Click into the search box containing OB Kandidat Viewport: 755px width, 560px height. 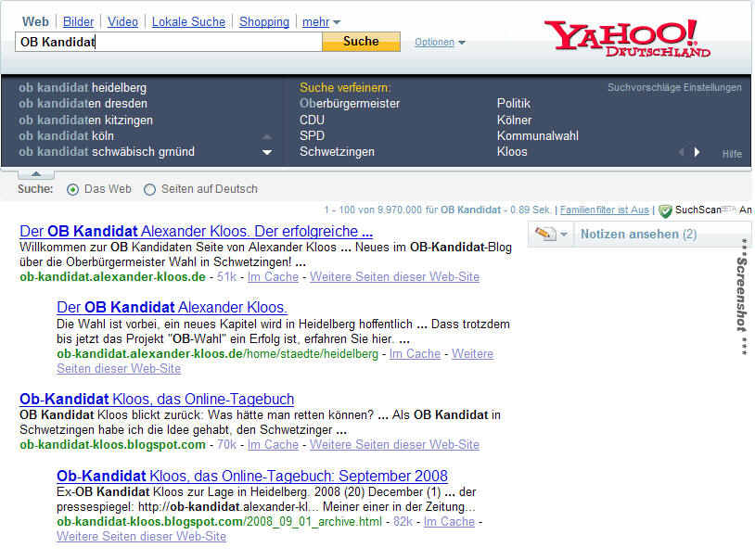point(169,42)
